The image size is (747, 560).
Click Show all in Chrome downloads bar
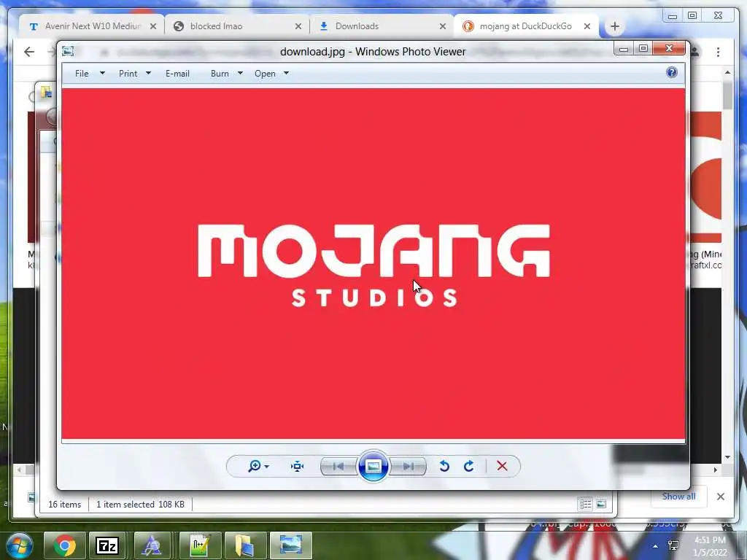678,496
